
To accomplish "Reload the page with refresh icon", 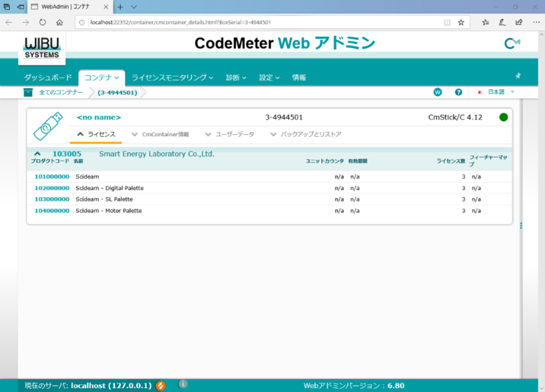I will [43, 22].
